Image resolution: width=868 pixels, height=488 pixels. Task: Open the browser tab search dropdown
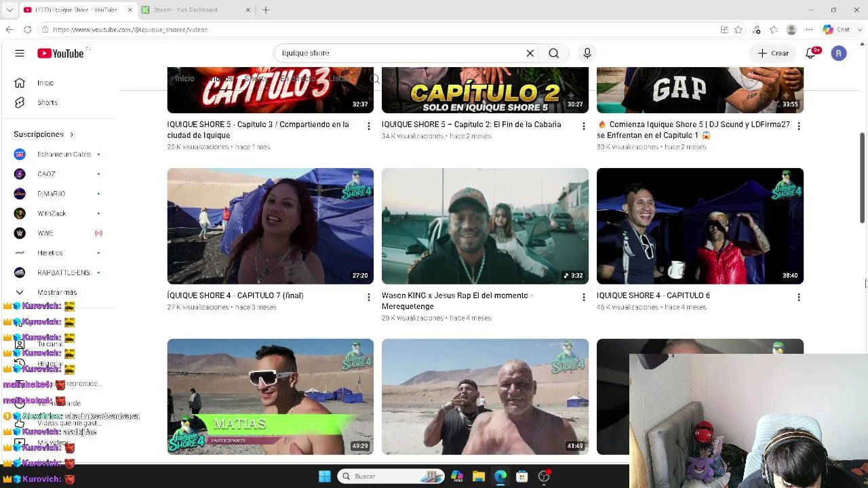point(9,10)
